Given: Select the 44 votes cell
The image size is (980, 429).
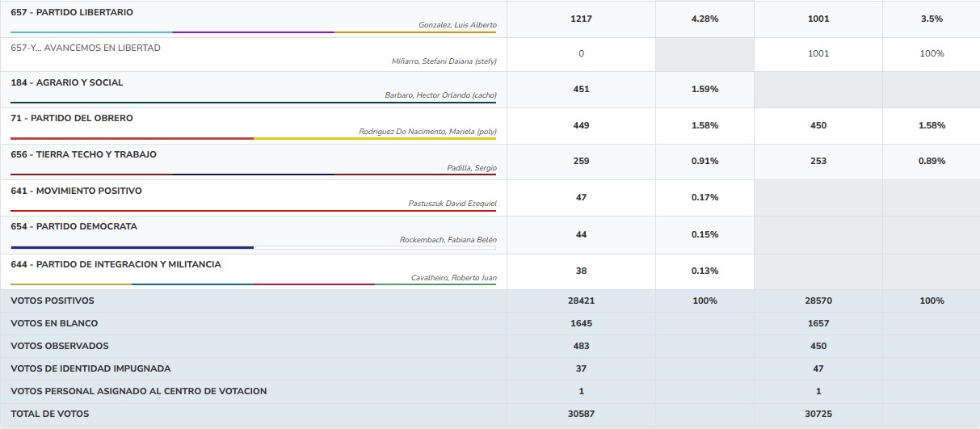Looking at the screenshot, I should [581, 235].
